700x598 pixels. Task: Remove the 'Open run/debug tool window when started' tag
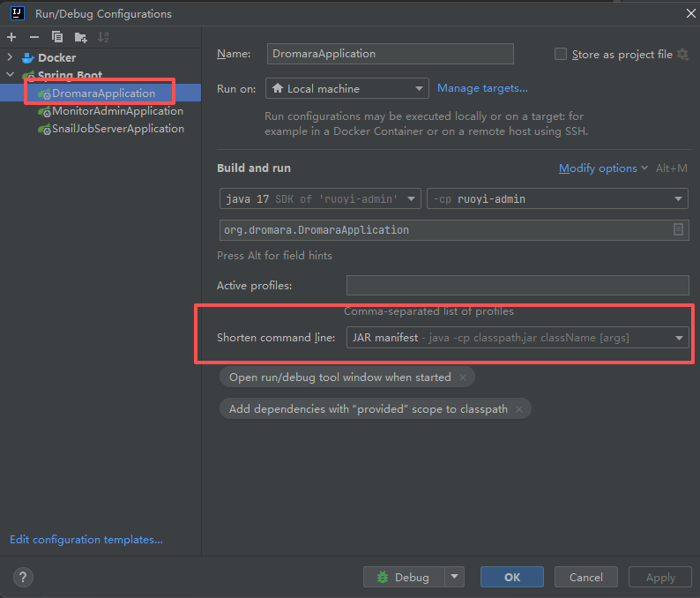pyautogui.click(x=463, y=377)
